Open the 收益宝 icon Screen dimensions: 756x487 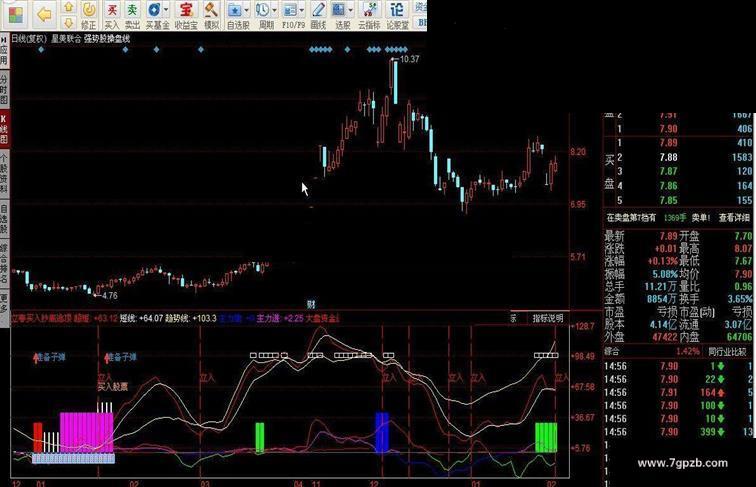[186, 10]
